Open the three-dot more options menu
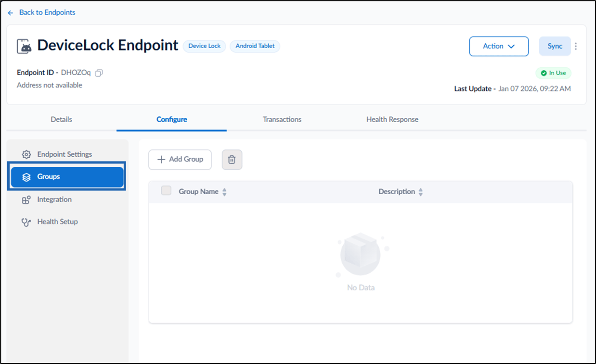The image size is (596, 364). 576,46
